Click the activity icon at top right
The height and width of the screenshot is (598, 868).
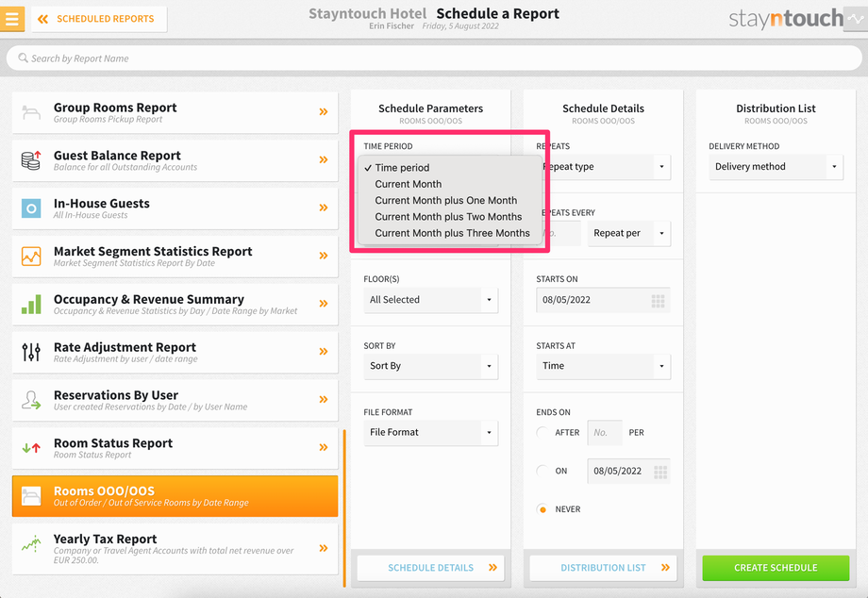coord(856,19)
